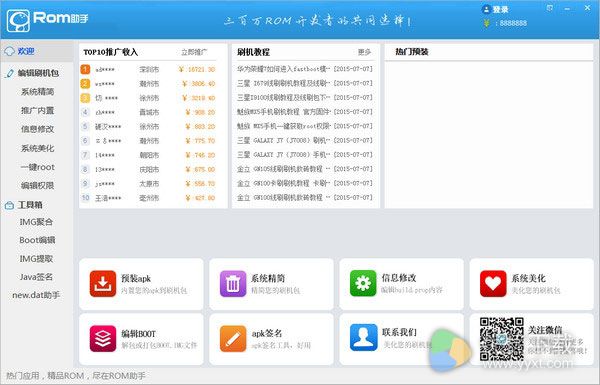600x385 pixels.
Task: Open 一键root in the sidebar
Action: point(38,167)
